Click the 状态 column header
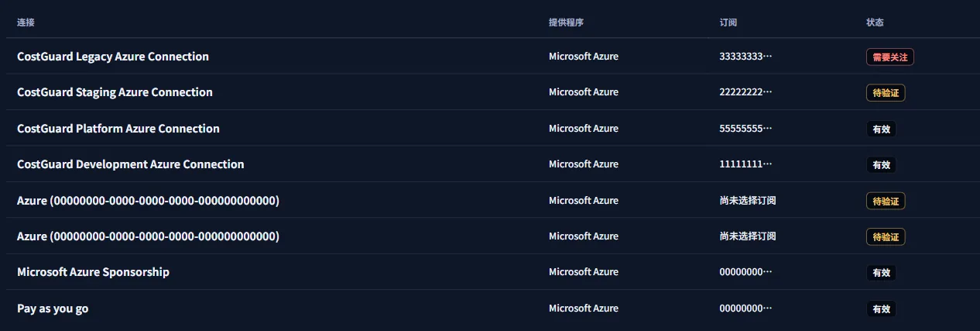This screenshot has width=980, height=331. pos(875,22)
